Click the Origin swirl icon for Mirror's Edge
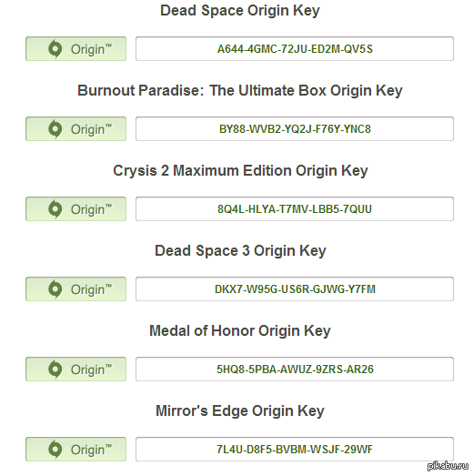The image size is (473, 476). (x=55, y=450)
